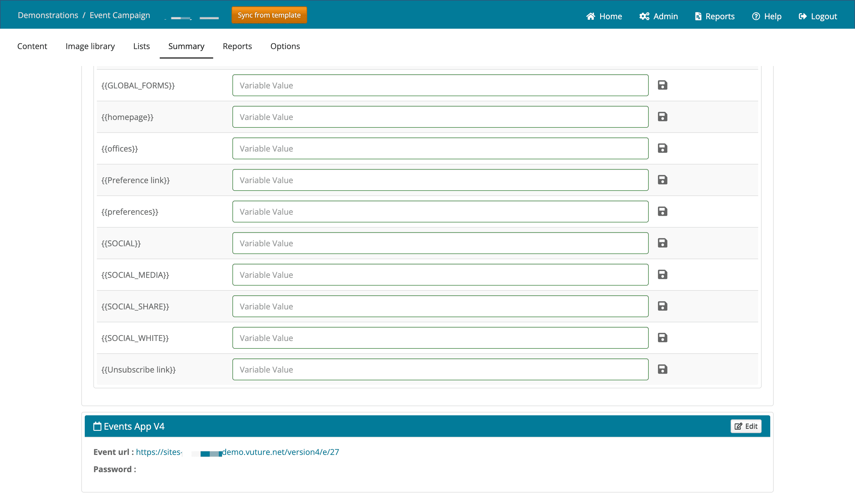The image size is (855, 504).
Task: Focus the {{homepage}} value field
Action: coord(440,117)
